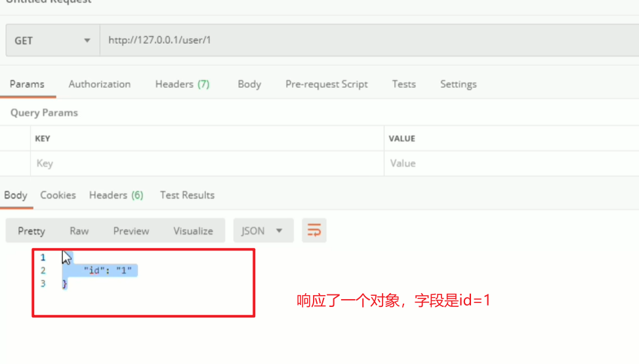The width and height of the screenshot is (639, 364).
Task: Click the query param Key field
Action: [x=207, y=163]
